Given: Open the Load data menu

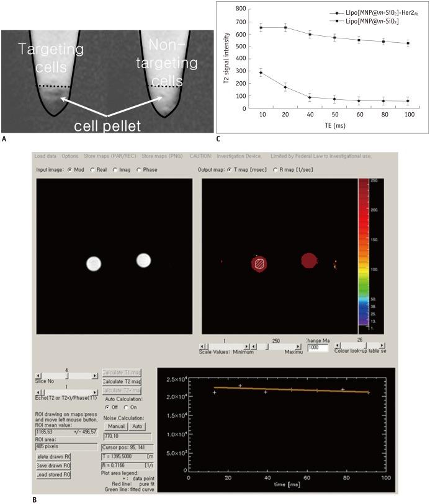Looking at the screenshot, I should click(x=45, y=156).
